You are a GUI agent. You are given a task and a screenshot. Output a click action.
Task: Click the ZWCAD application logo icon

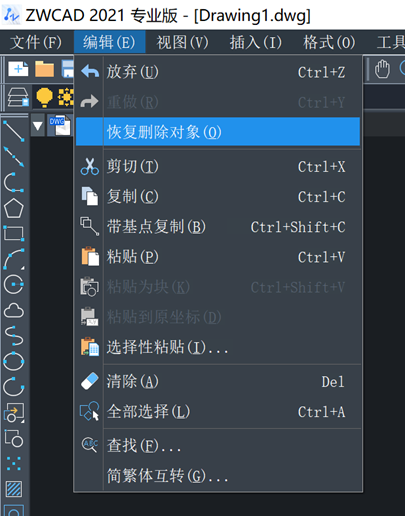(x=12, y=15)
